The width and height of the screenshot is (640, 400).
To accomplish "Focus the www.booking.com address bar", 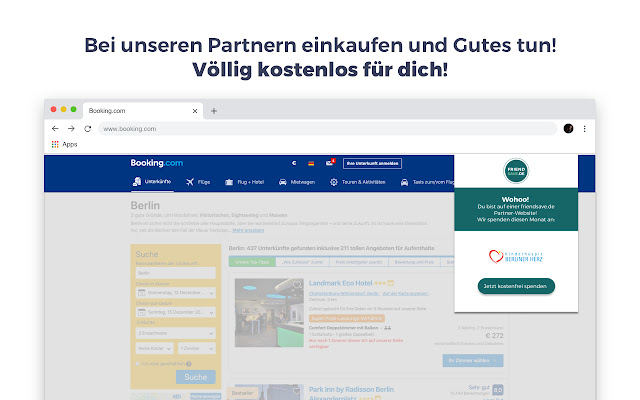I will coord(327,129).
